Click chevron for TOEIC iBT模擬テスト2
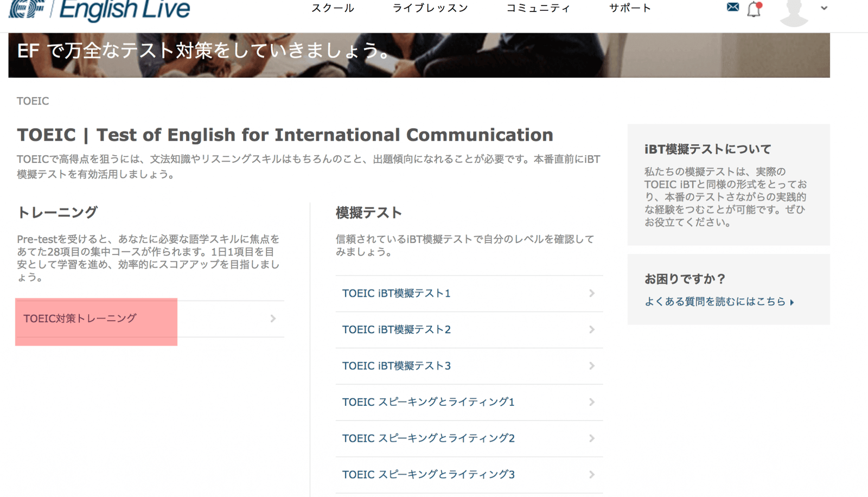This screenshot has height=497, width=868. coord(592,330)
